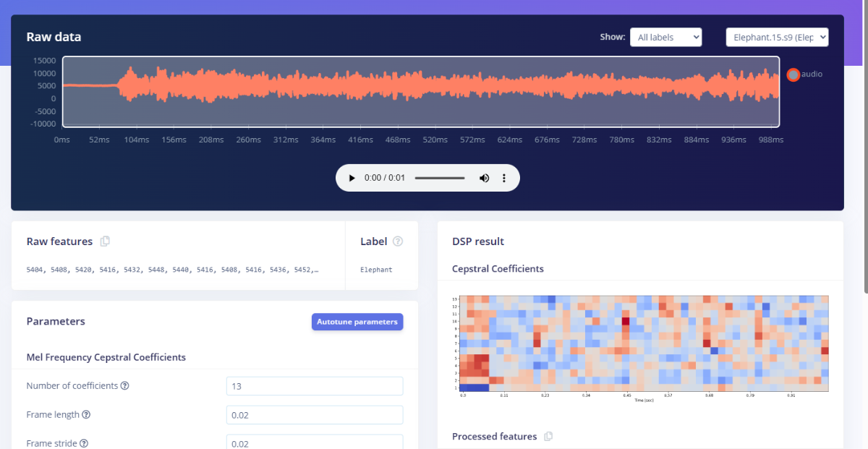The width and height of the screenshot is (868, 449).
Task: Seek in the audio progress bar
Action: point(440,178)
